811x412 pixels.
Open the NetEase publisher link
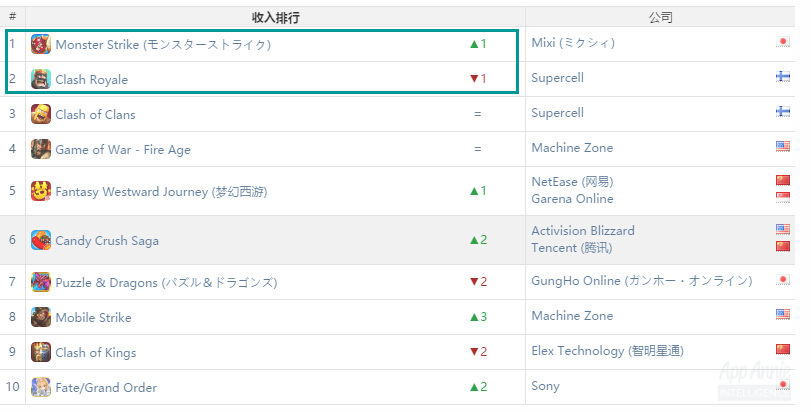point(572,182)
